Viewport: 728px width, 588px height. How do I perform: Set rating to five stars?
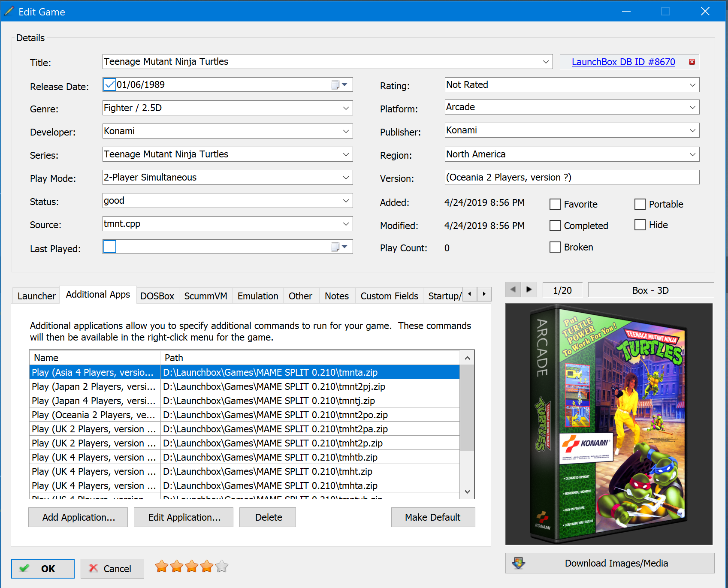pos(222,567)
